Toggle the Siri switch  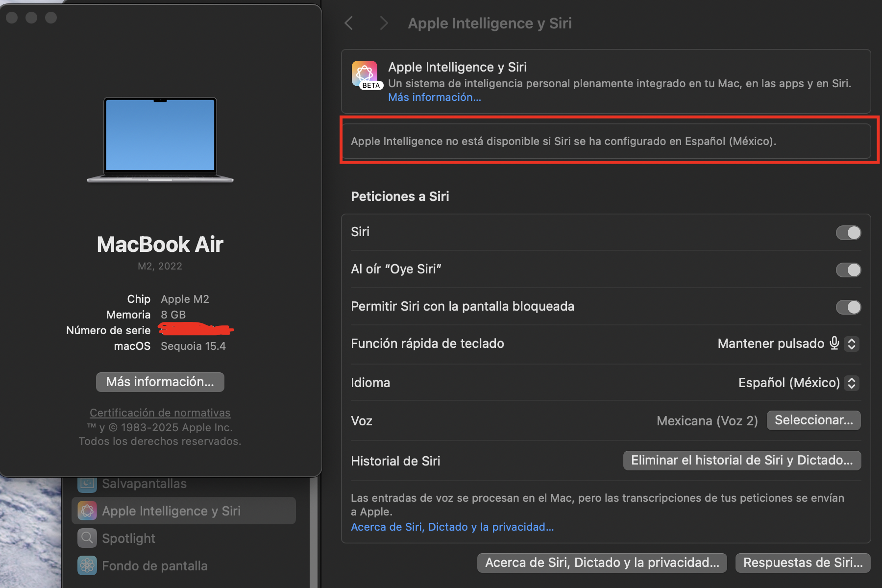848,233
